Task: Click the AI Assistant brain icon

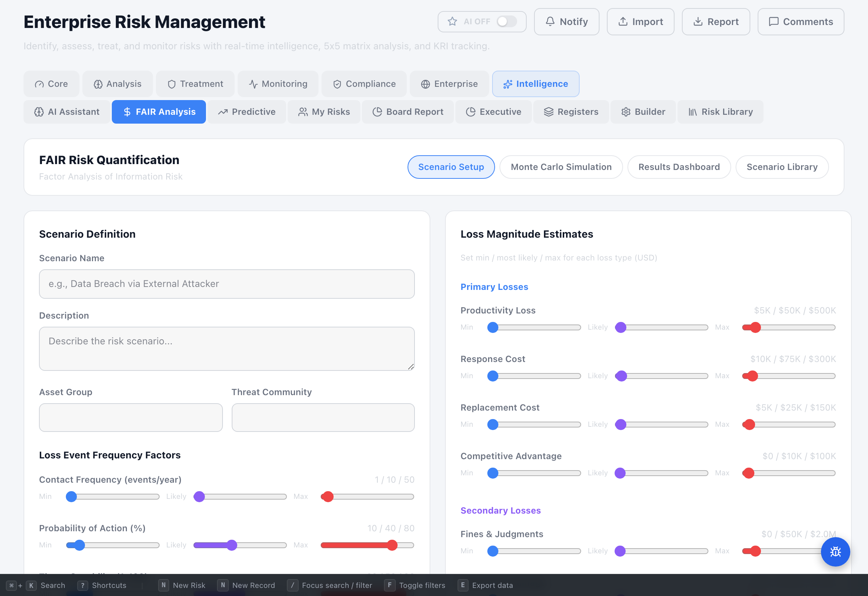Action: 39,112
